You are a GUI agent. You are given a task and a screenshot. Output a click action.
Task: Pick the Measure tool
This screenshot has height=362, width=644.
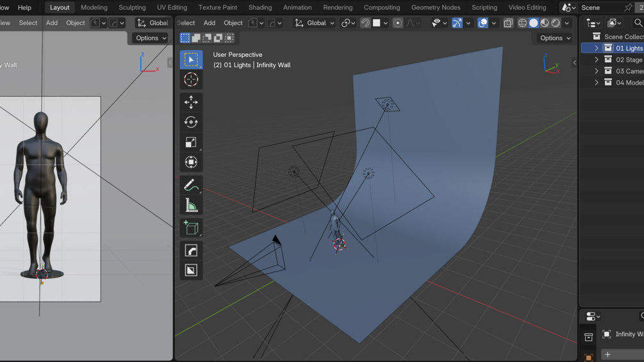pyautogui.click(x=191, y=205)
